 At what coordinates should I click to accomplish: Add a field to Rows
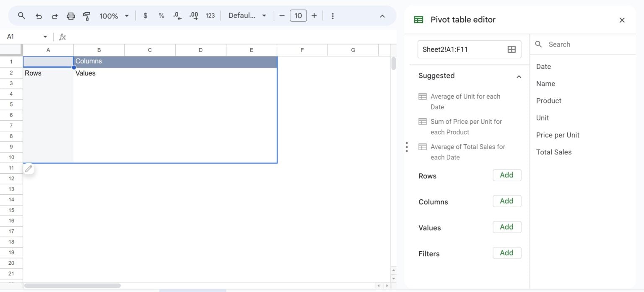coord(506,175)
